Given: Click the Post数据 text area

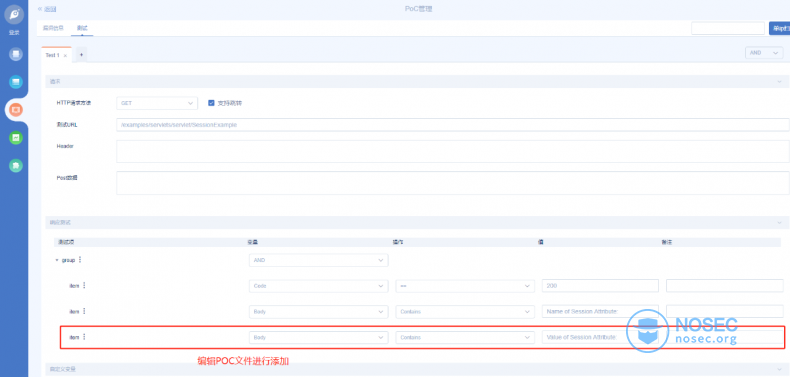Looking at the screenshot, I should (452, 183).
